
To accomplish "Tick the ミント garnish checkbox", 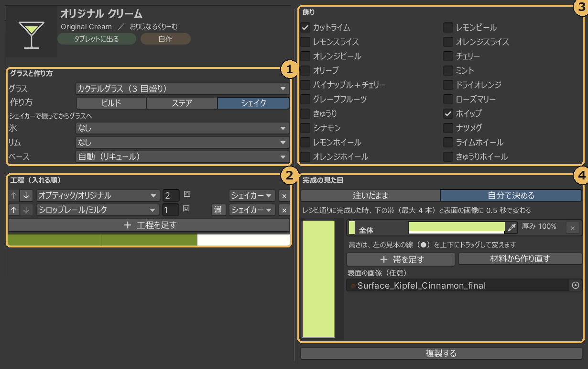I will pyautogui.click(x=448, y=70).
